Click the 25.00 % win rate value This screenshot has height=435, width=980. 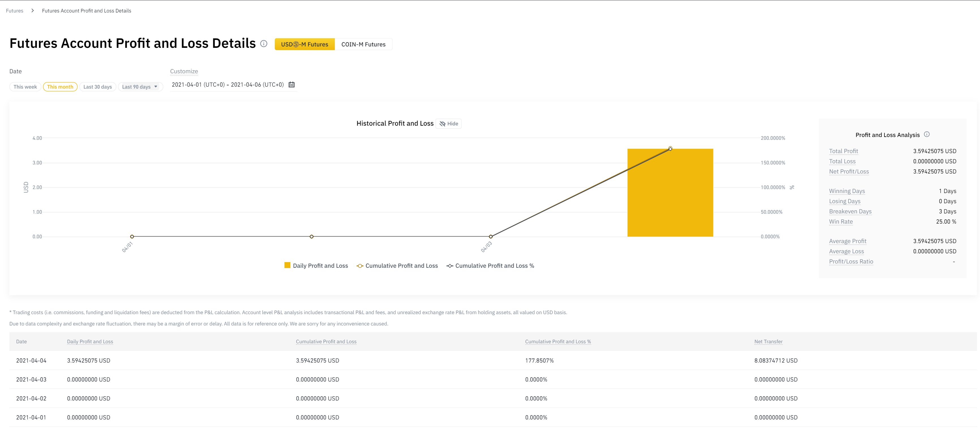tap(946, 222)
